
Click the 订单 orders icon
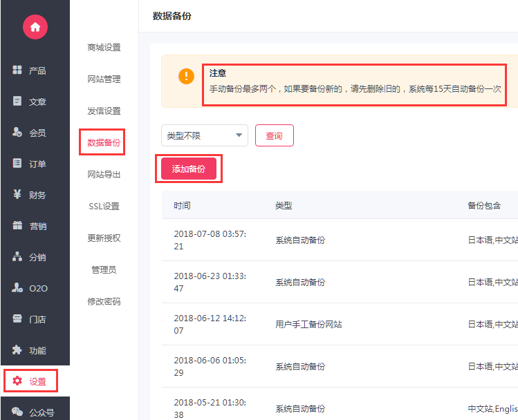point(17,164)
